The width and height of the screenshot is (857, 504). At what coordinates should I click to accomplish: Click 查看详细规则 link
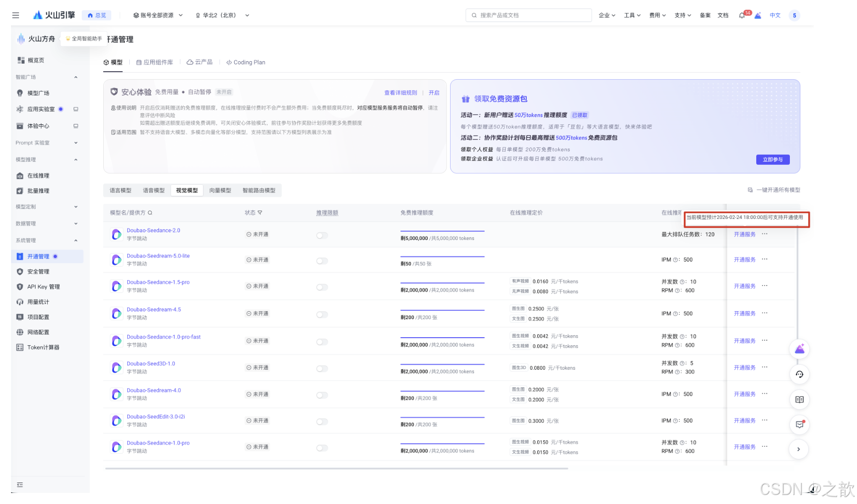[400, 93]
